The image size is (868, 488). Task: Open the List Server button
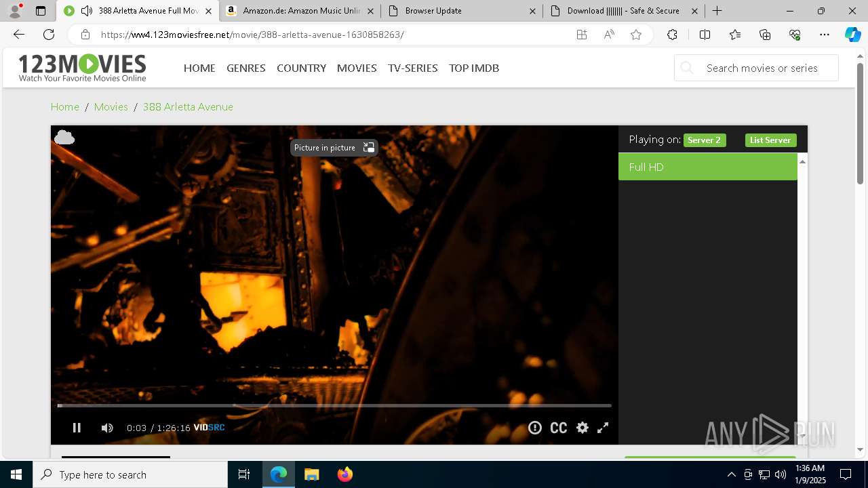pos(770,140)
